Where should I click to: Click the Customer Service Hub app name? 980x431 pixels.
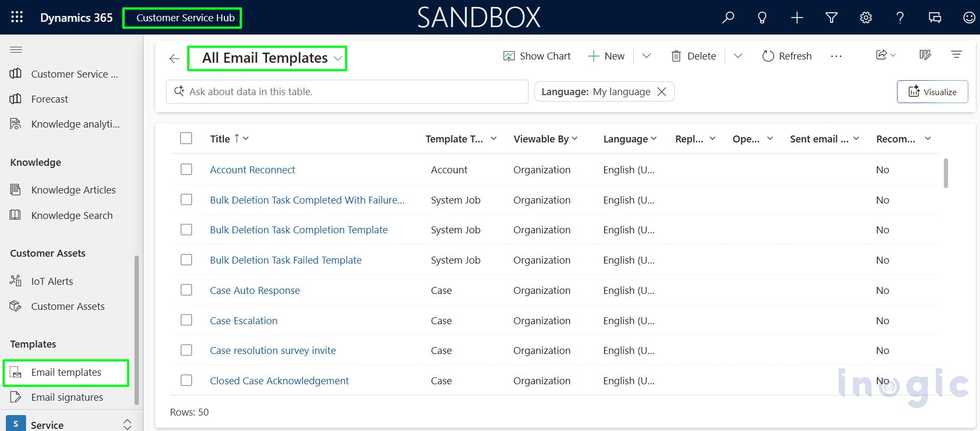pos(185,18)
